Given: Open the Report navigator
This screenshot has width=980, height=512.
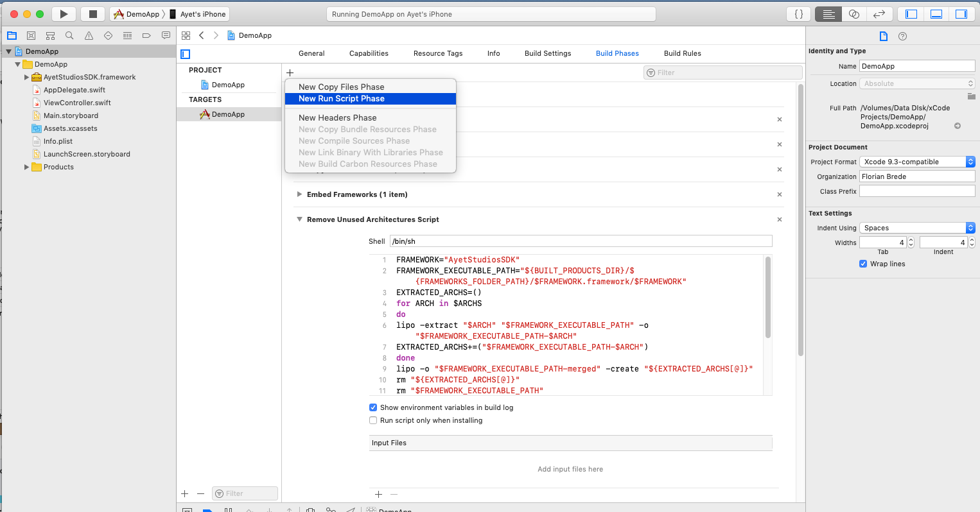Looking at the screenshot, I should [x=166, y=35].
